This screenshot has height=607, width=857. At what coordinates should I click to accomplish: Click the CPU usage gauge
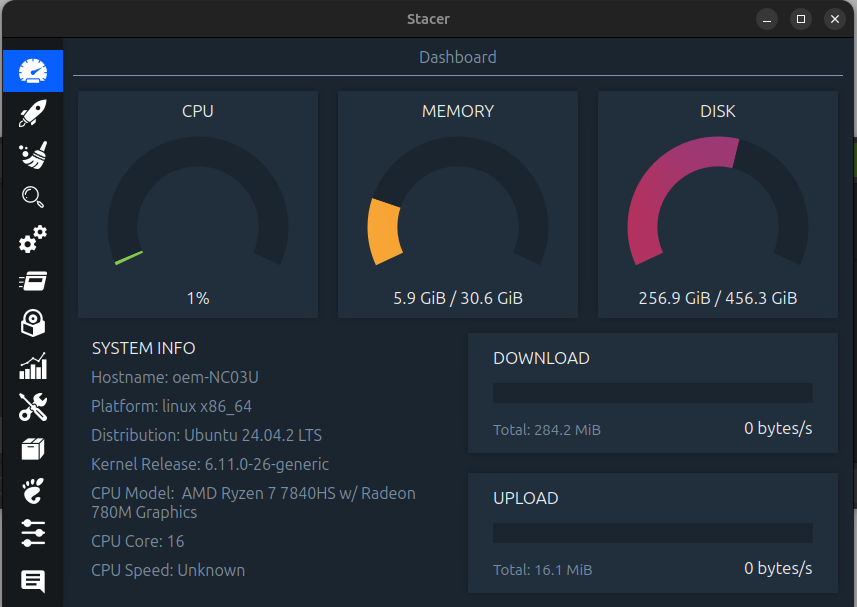point(198,201)
